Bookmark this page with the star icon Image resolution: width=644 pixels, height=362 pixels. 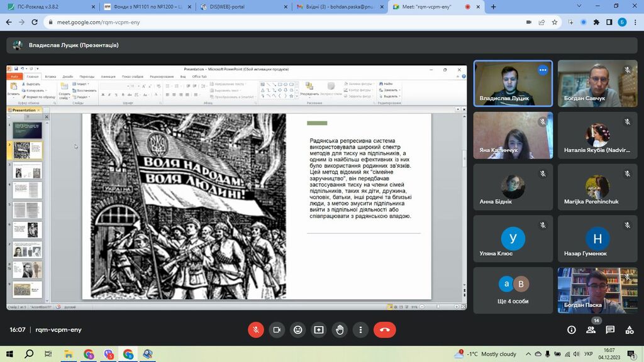tap(555, 22)
